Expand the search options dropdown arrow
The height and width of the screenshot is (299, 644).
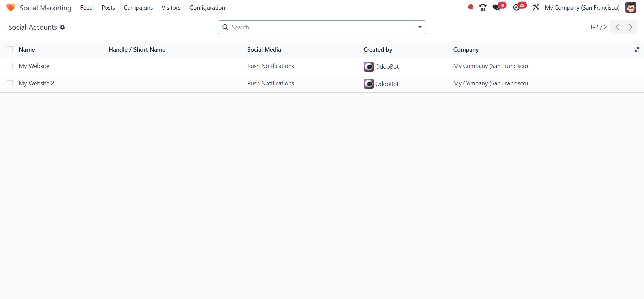[x=420, y=27]
